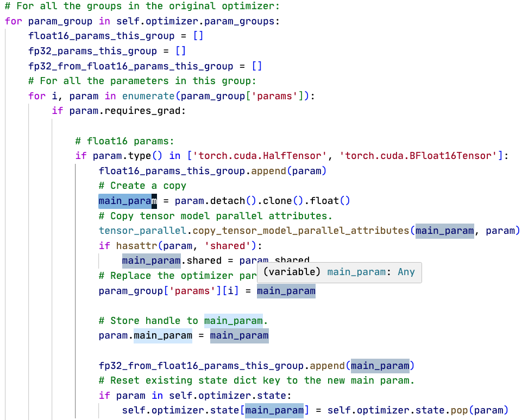Click the selected main_param assignment variable
The height and width of the screenshot is (420, 528).
pyautogui.click(x=128, y=201)
